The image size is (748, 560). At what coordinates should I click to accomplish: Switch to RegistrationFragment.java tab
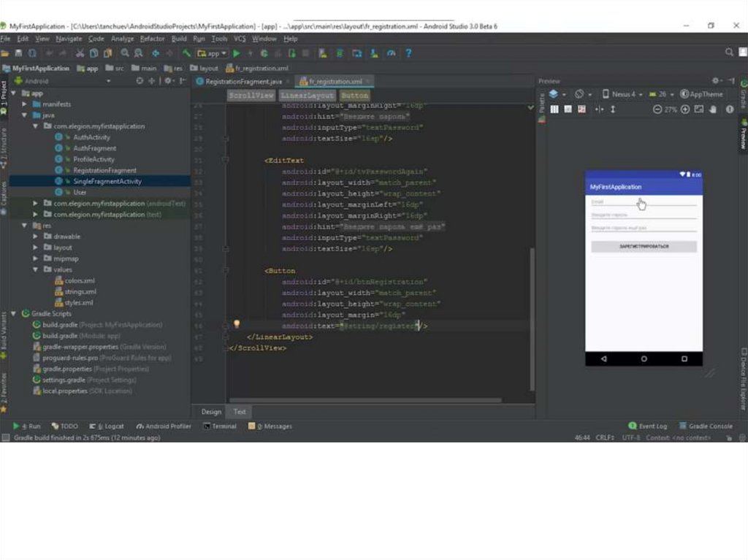click(x=243, y=82)
